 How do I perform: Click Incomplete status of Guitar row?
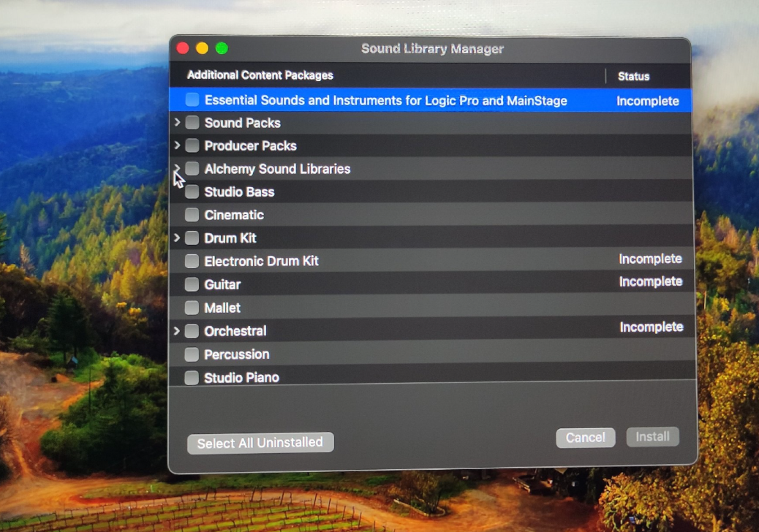click(651, 281)
